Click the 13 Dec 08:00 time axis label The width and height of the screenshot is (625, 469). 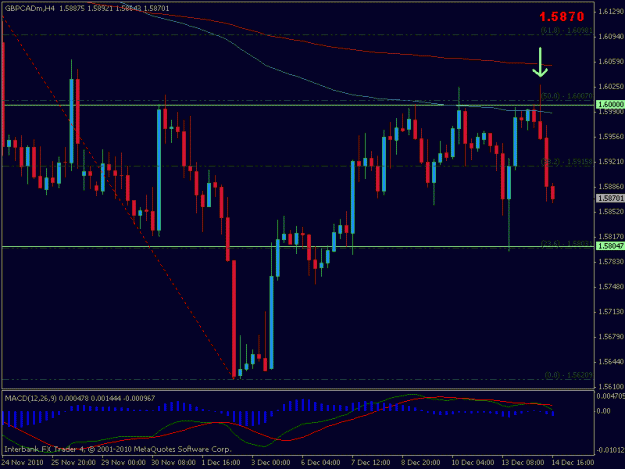tap(523, 463)
